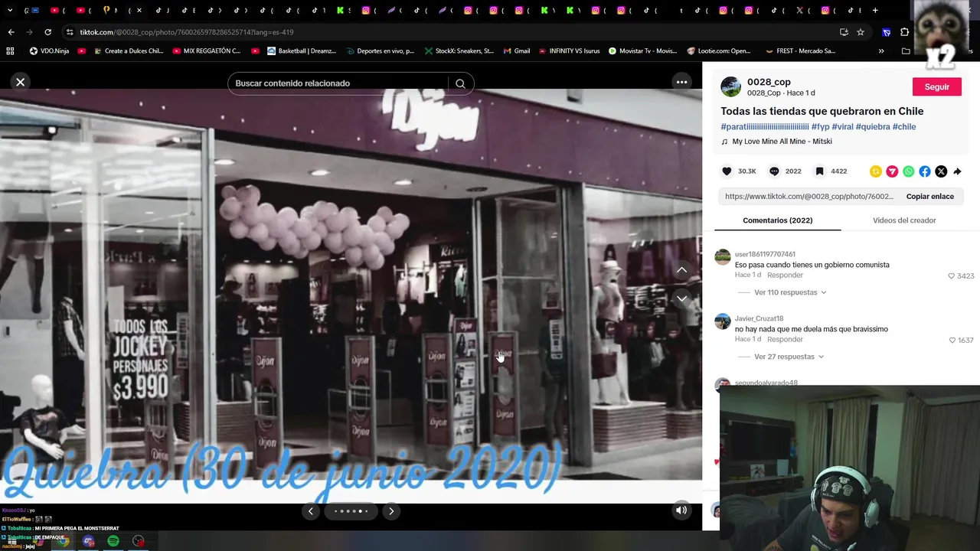Viewport: 980px width, 551px height.
Task: Click the browser address bar URL
Action: pos(187,32)
